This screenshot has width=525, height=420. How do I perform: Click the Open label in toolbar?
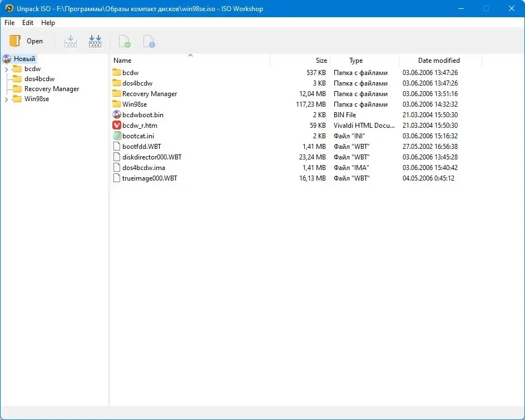coord(35,41)
